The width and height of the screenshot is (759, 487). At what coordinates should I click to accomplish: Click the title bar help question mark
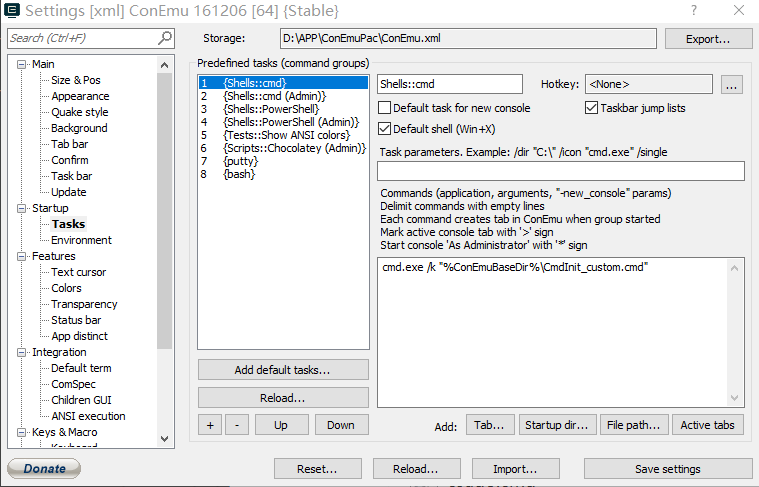click(694, 10)
